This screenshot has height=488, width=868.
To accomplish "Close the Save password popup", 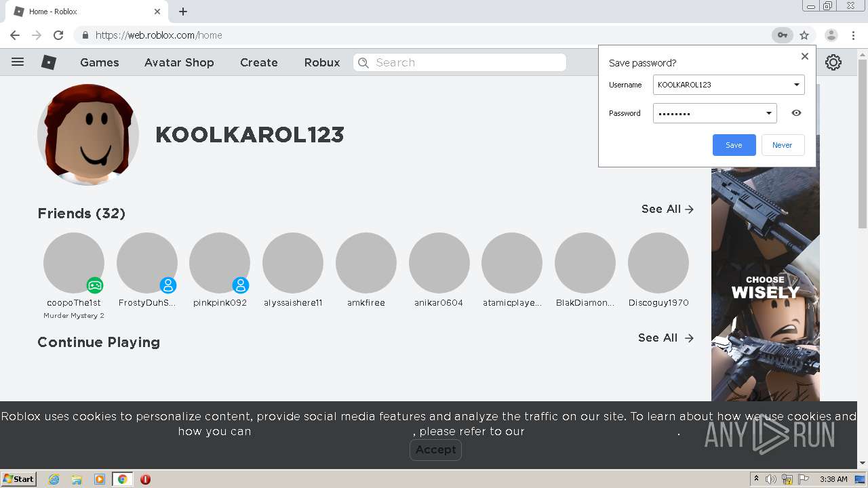I will [805, 56].
